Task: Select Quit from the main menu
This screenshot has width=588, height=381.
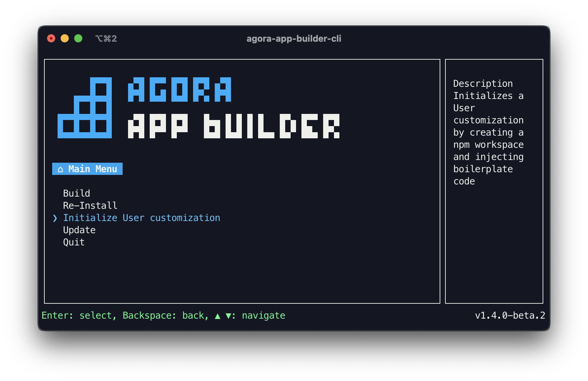Action: (74, 242)
